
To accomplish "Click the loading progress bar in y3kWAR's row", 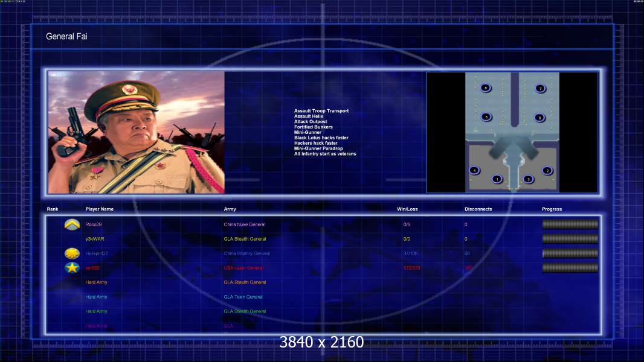I will (570, 238).
